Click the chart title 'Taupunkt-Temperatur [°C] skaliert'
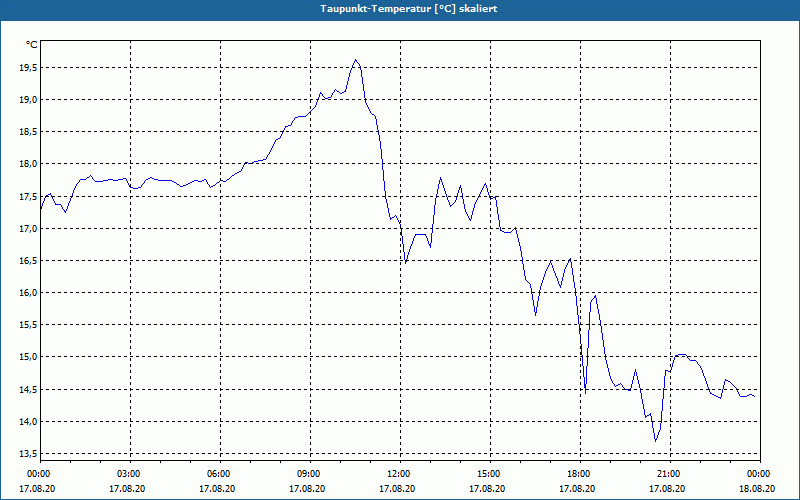Image resolution: width=800 pixels, height=500 pixels. [x=409, y=9]
